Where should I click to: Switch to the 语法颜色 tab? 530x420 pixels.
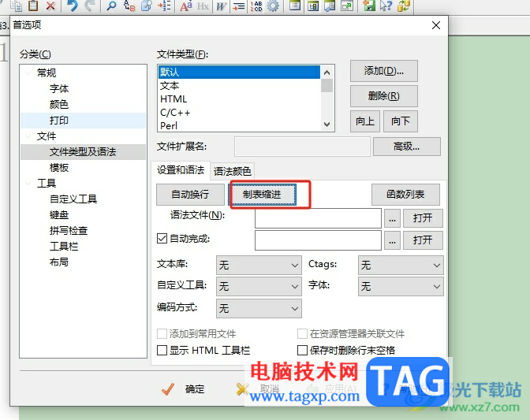click(233, 171)
